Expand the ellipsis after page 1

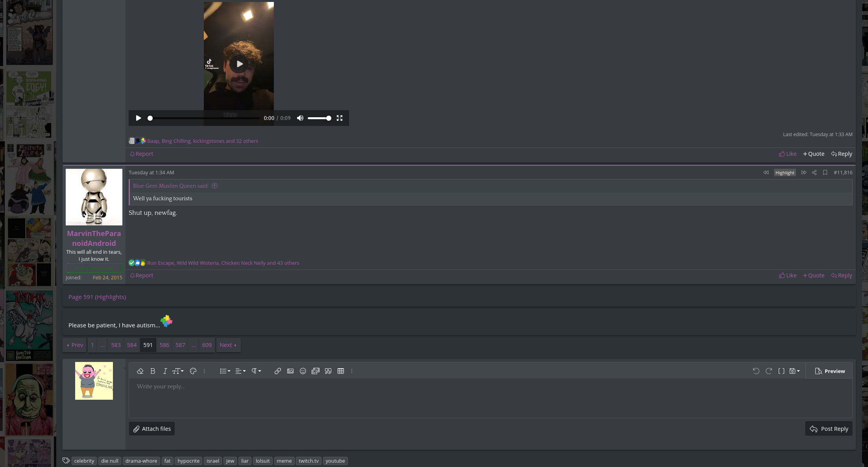(x=103, y=345)
